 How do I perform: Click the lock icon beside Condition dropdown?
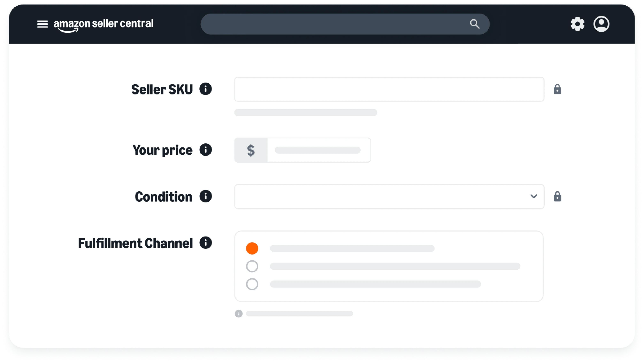tap(557, 196)
